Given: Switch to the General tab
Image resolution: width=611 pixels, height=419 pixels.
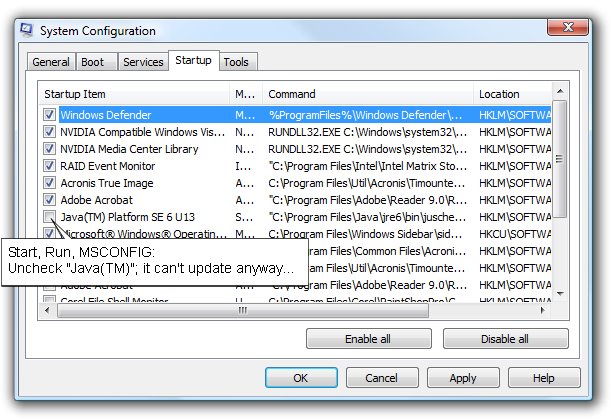Looking at the screenshot, I should tap(51, 62).
